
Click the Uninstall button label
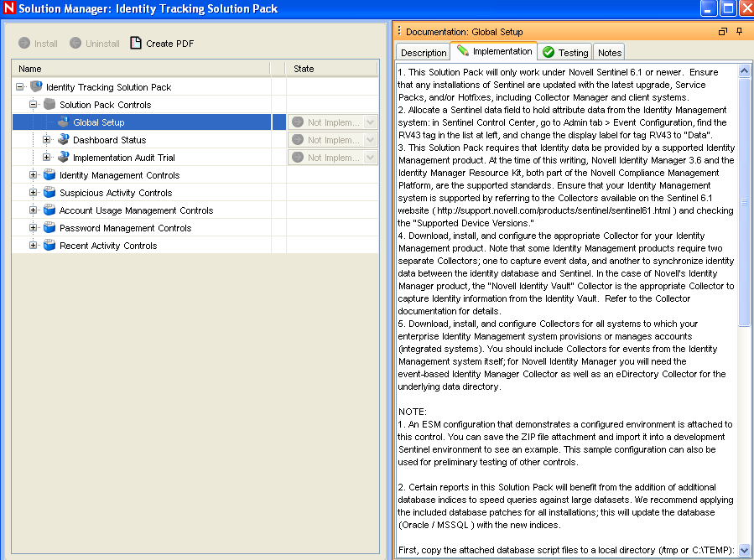point(102,44)
